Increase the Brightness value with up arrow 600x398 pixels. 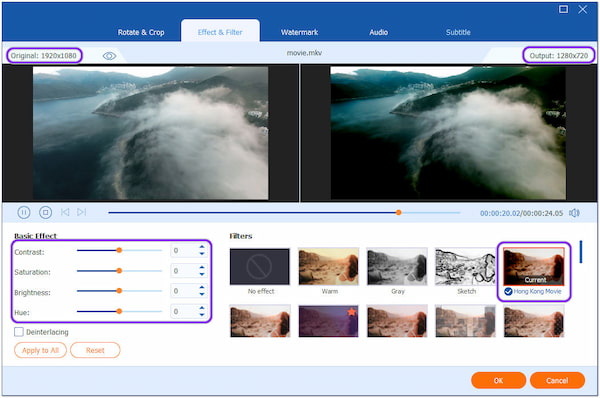(202, 288)
